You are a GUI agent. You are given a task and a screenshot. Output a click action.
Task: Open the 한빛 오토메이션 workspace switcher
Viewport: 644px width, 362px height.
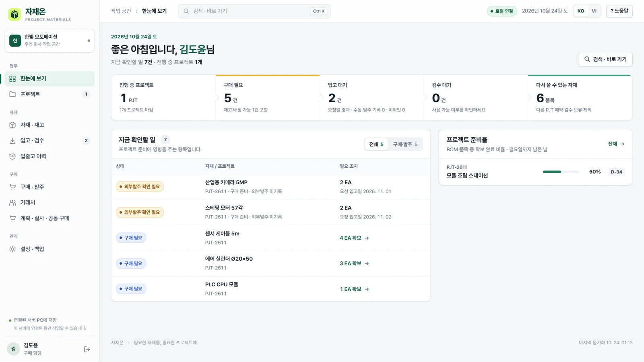coord(50,41)
